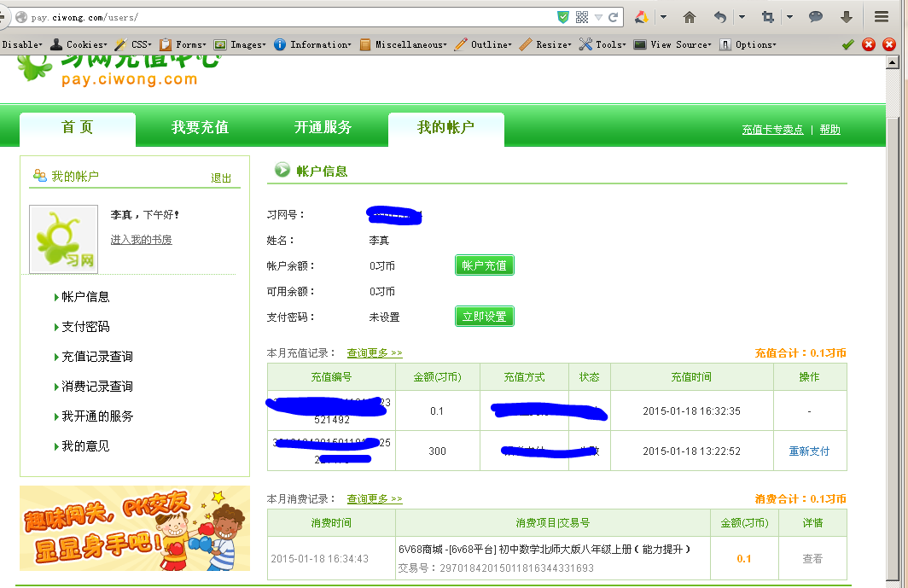The image size is (908, 588).
Task: Expand dropdown arrow next to undo icon
Action: (x=742, y=17)
